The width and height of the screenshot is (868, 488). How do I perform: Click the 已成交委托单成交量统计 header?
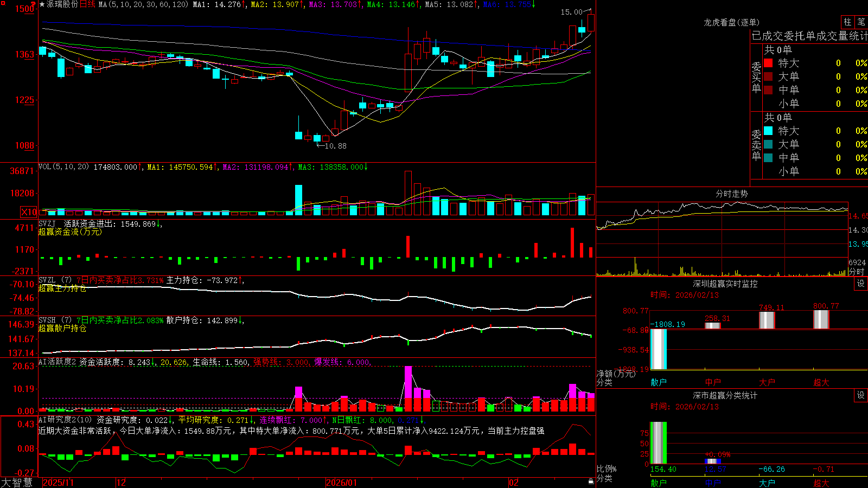coord(809,36)
